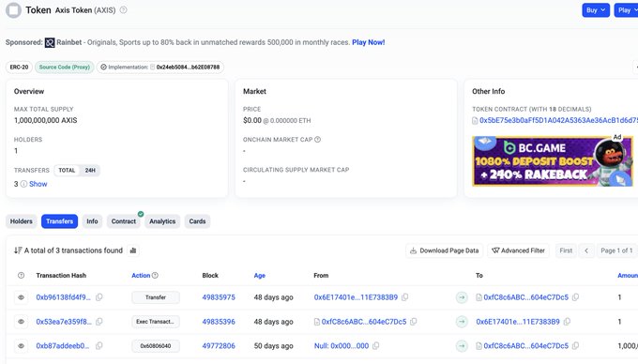Copy To address in block 49772806 row

click(575, 345)
